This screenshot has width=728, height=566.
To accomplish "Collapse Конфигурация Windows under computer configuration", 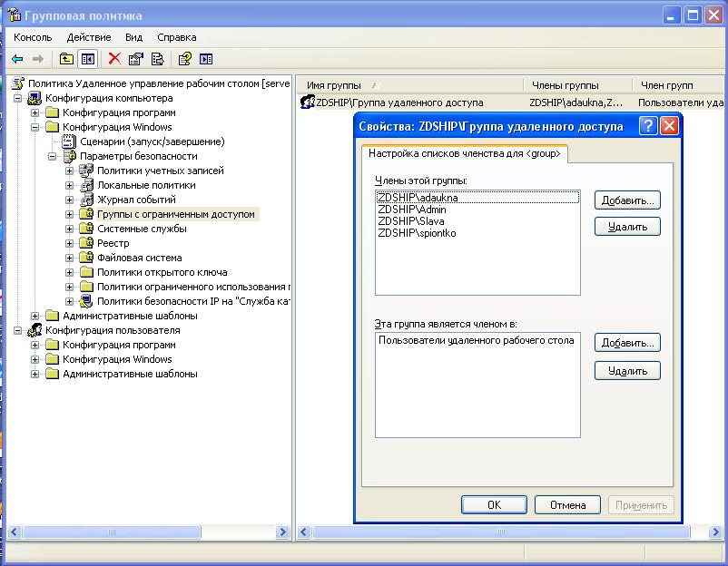I will (x=34, y=127).
